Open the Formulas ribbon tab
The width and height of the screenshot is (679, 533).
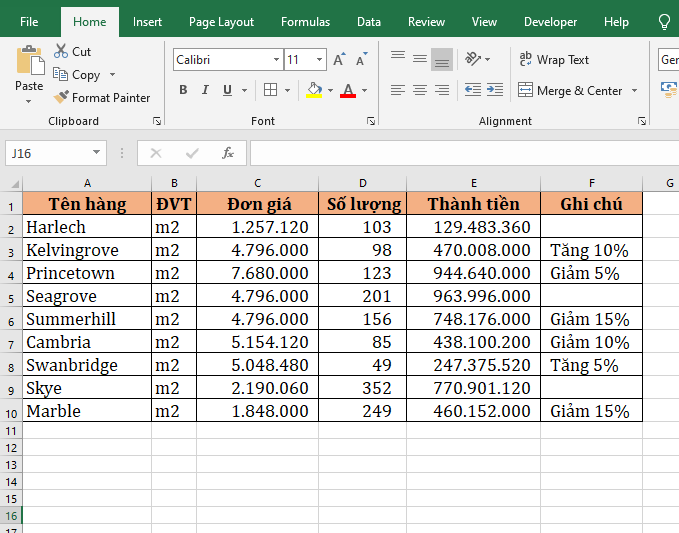305,22
